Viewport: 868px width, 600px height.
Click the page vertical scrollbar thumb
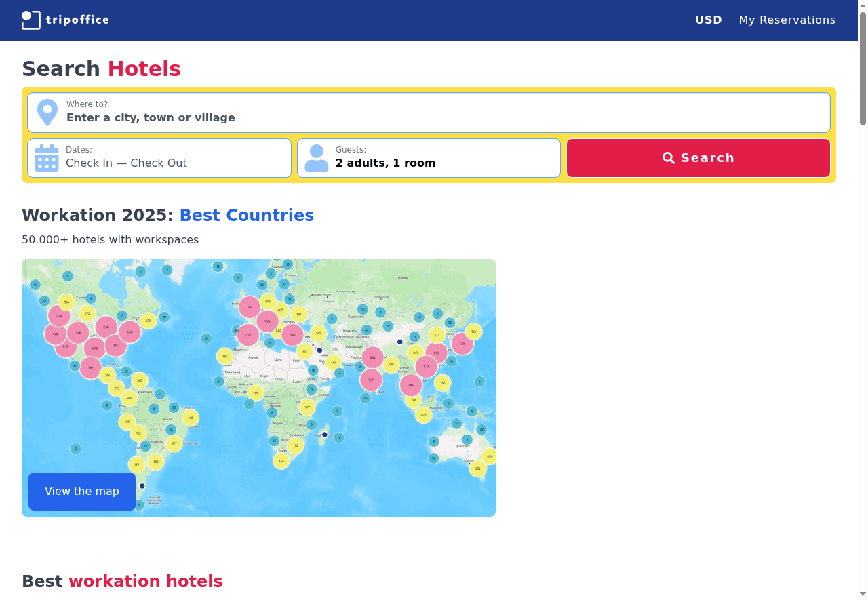863,68
